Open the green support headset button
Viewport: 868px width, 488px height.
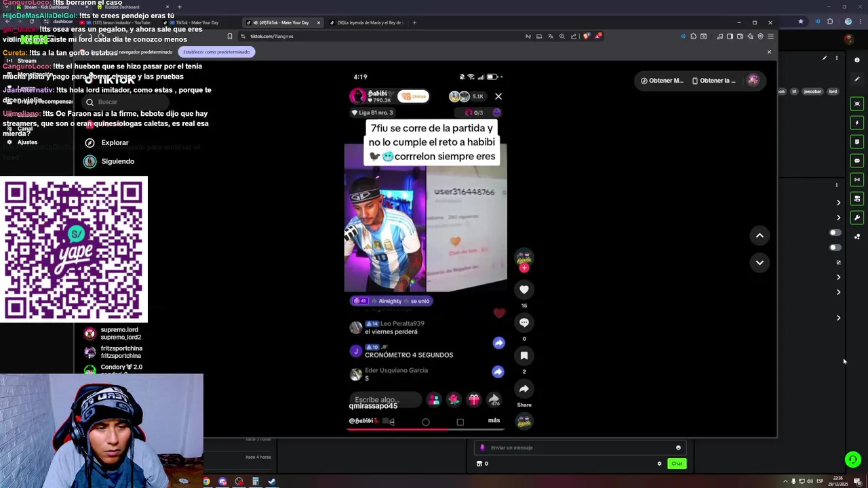(x=853, y=460)
